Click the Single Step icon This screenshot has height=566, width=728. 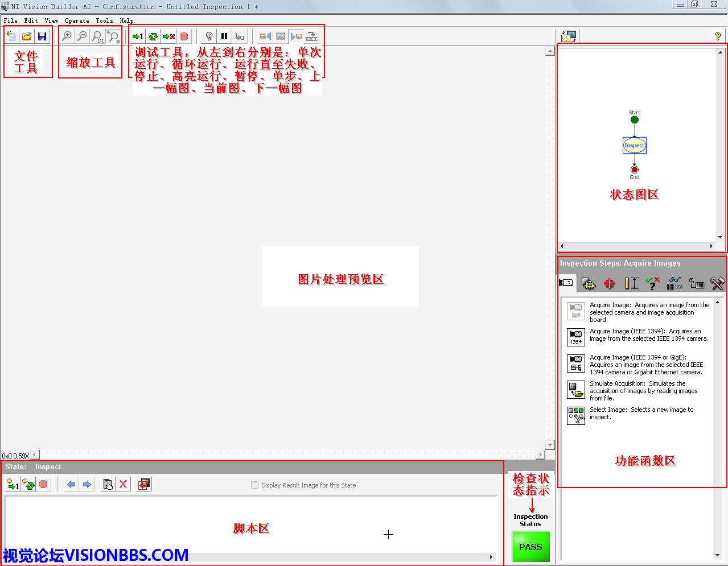tap(240, 36)
